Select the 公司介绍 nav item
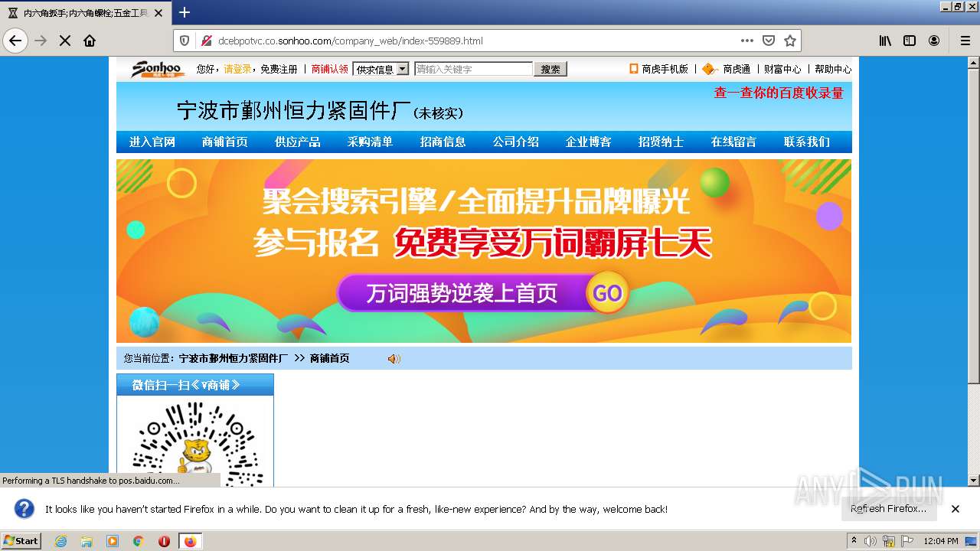 [516, 142]
